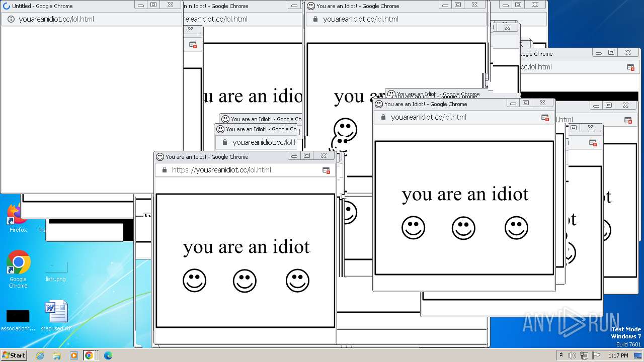Minimize the window showing https:// URL

click(x=294, y=155)
